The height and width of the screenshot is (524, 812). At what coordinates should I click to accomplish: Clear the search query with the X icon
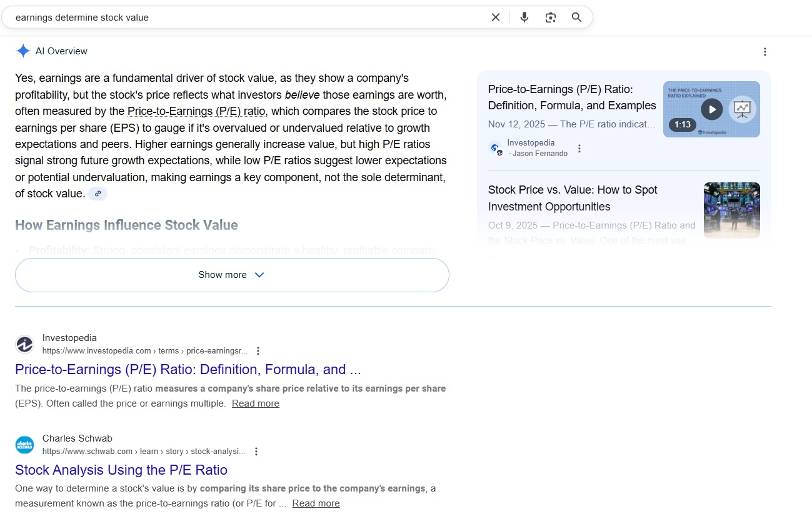click(x=496, y=17)
